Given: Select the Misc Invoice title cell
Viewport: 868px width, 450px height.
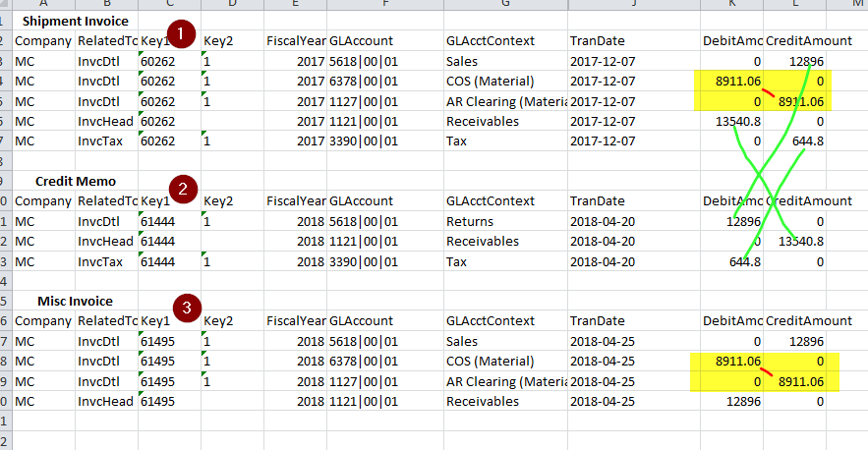Looking at the screenshot, I should click(75, 301).
